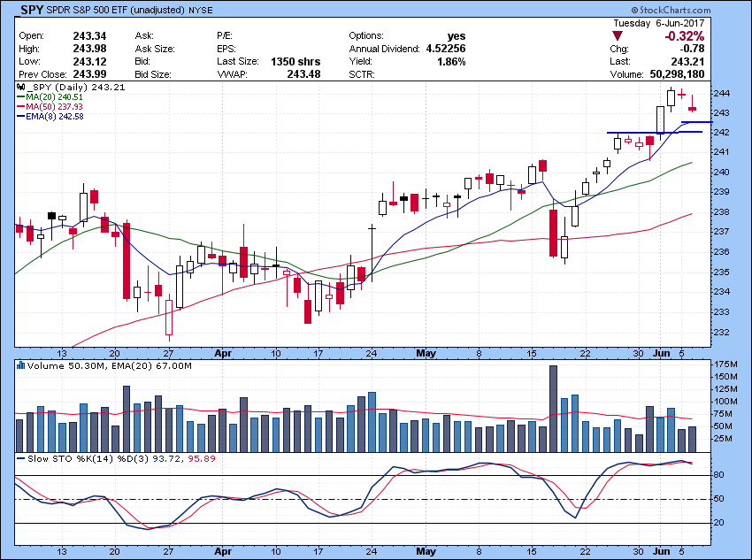Viewport: 752px width, 560px height.
Task: Select the stochastic %K value 93.72
Action: click(x=166, y=459)
